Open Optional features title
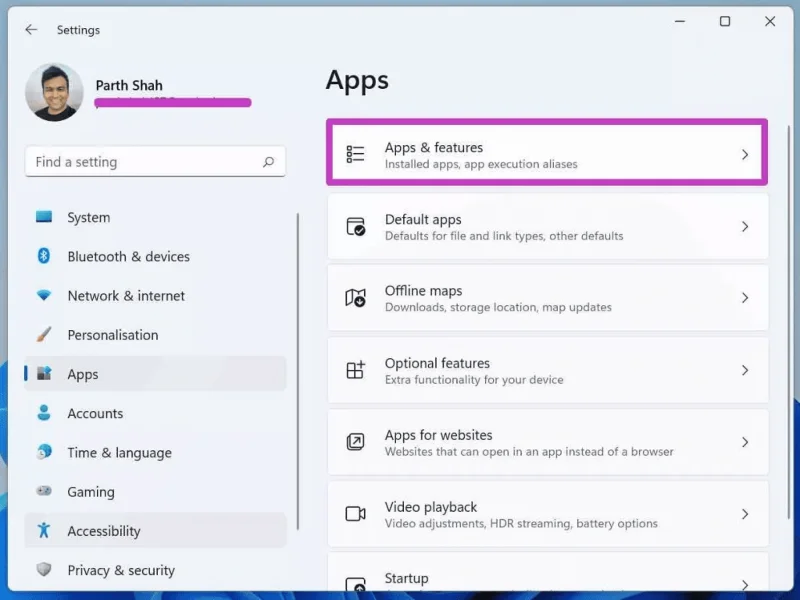Image resolution: width=800 pixels, height=600 pixels. [437, 363]
